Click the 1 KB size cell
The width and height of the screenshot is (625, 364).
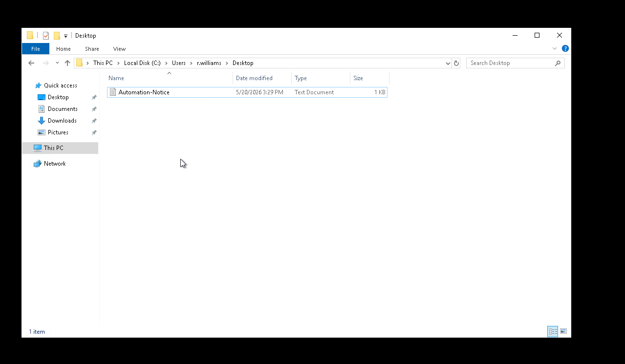[x=380, y=92]
